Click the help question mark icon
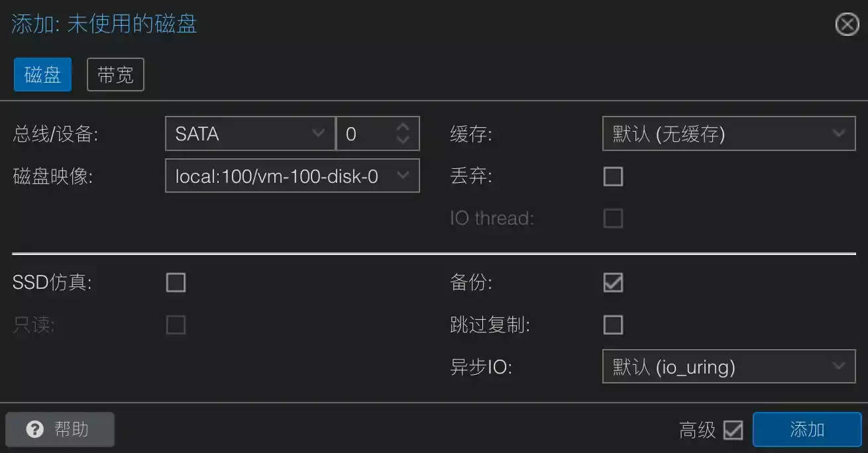868x453 pixels. point(34,430)
